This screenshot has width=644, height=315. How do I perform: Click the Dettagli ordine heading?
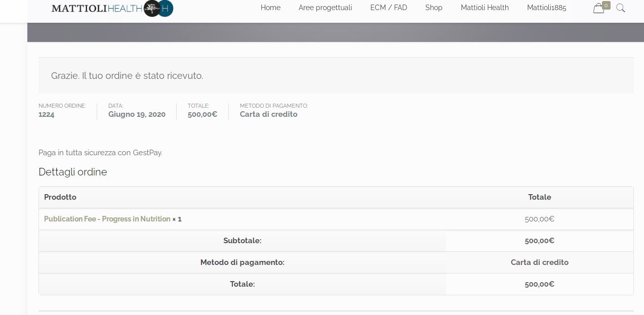73,172
